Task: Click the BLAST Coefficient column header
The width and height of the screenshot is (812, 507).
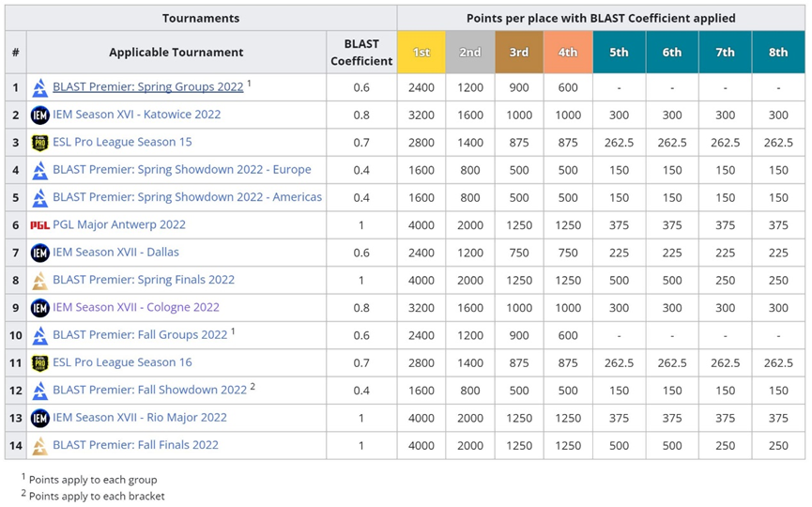Action: pos(361,52)
